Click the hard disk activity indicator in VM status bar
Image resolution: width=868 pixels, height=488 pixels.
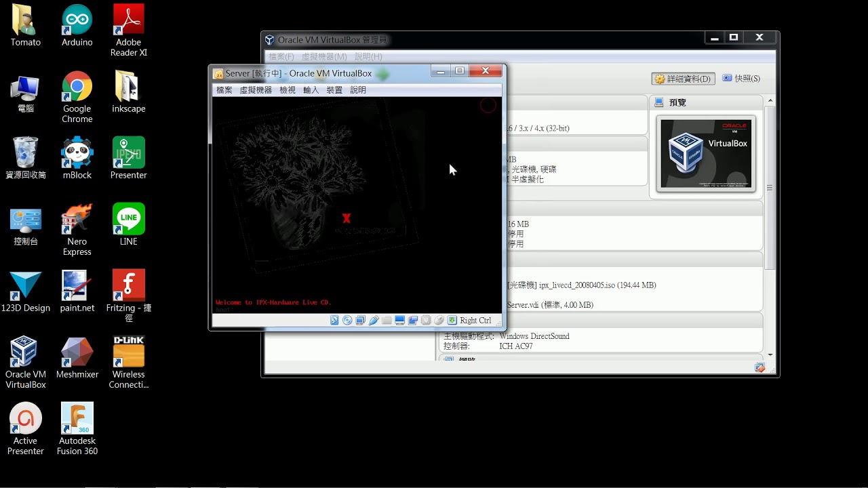click(334, 320)
